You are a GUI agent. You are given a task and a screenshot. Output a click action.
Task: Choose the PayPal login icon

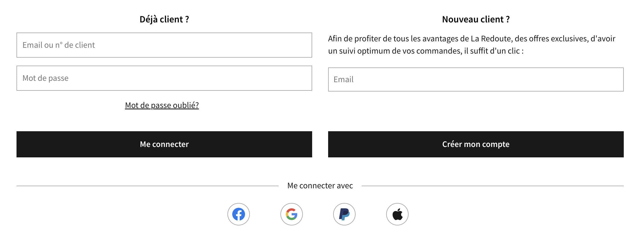pos(344,214)
